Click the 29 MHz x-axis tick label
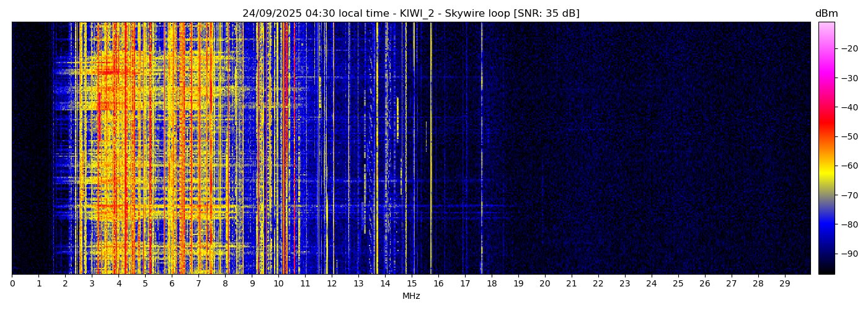 pyautogui.click(x=784, y=284)
